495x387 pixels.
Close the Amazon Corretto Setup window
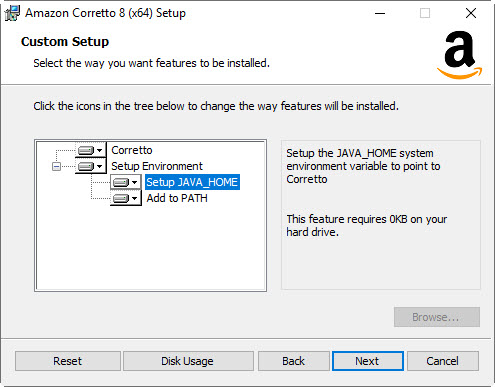click(471, 13)
